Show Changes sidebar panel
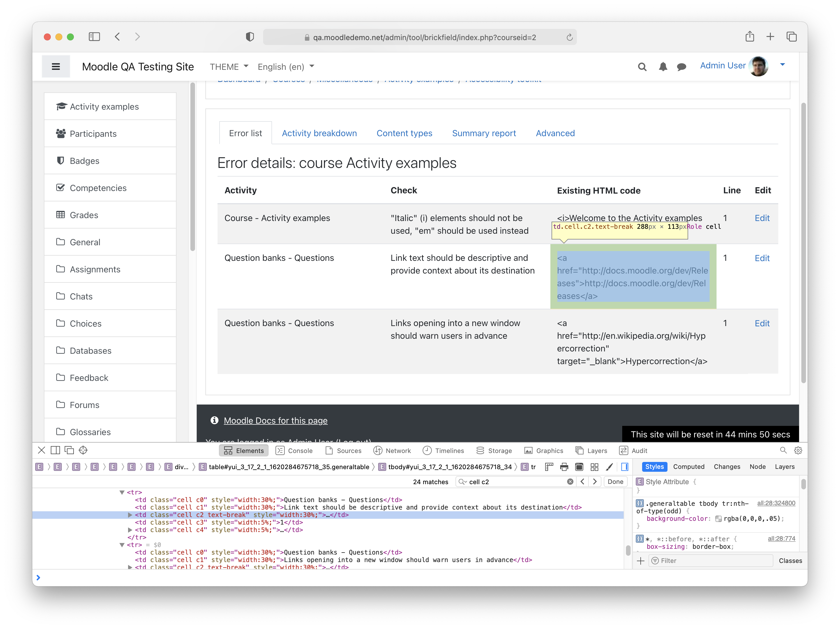The image size is (840, 629). pos(727,467)
